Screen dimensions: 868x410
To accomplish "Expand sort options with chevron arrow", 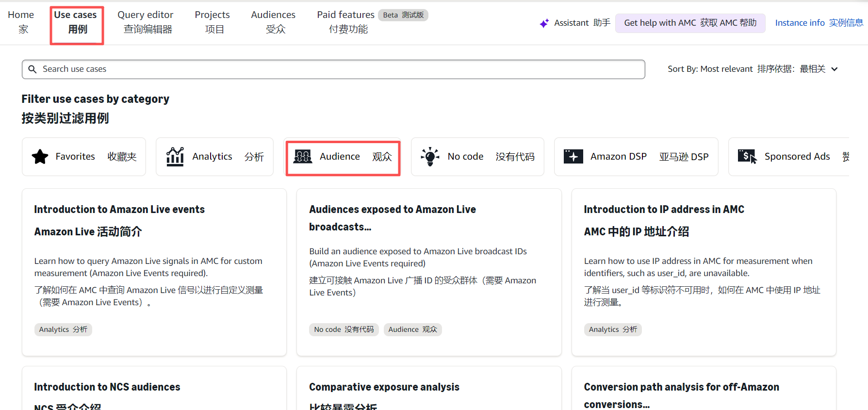I will [x=835, y=69].
